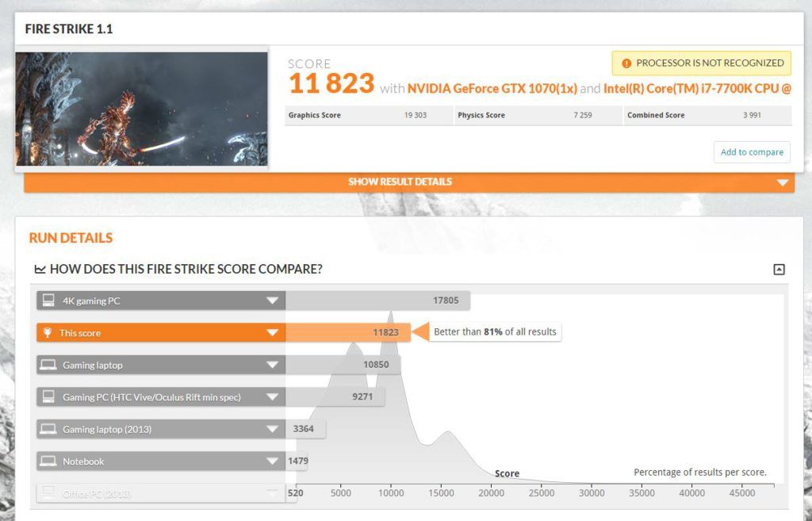Click the Combined Score value 3 991
Viewport: 812px width, 521px height.
(752, 115)
